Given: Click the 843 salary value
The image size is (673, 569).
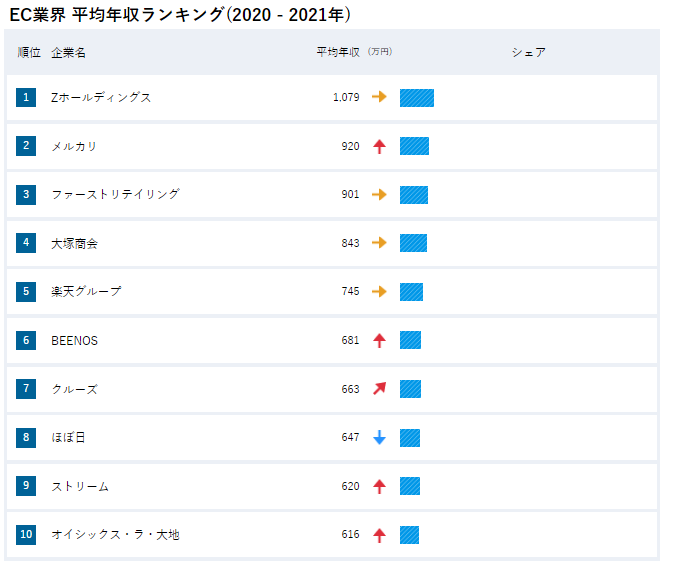Looking at the screenshot, I should click(x=350, y=243).
